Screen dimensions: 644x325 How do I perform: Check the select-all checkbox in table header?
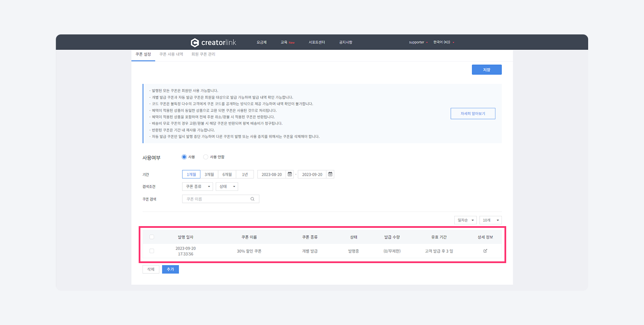152,237
